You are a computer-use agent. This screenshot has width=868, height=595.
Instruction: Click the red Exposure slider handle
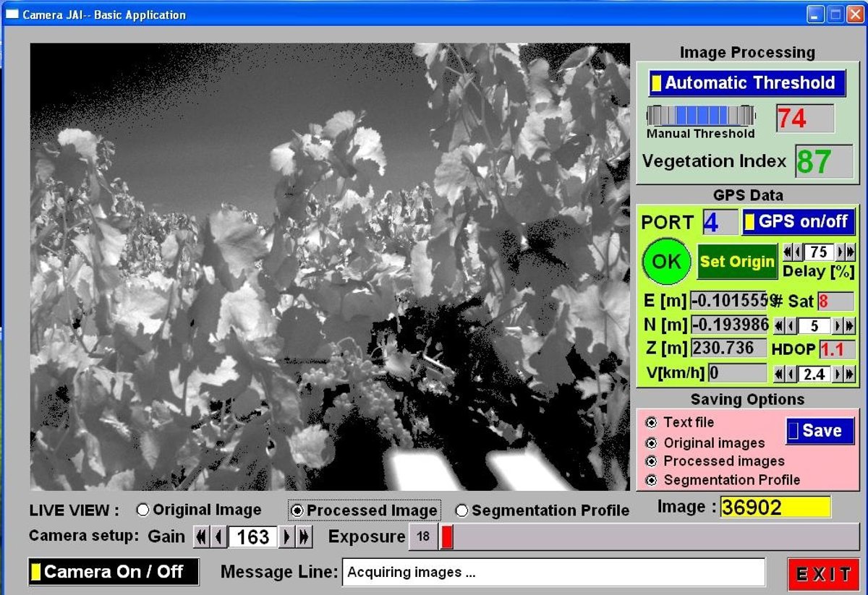pyautogui.click(x=446, y=537)
